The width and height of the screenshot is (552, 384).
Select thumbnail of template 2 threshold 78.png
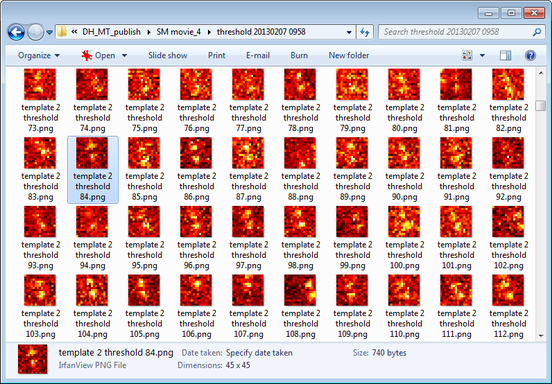(300, 84)
